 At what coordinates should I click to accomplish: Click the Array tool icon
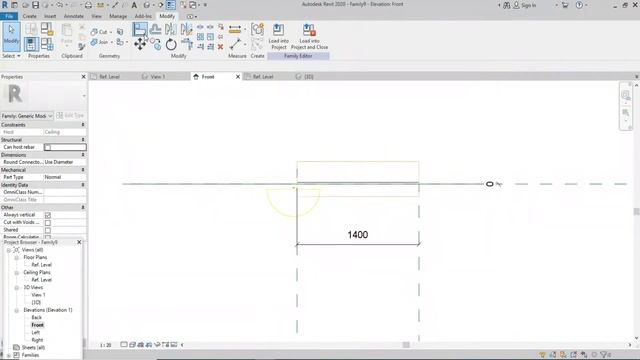pos(200,37)
